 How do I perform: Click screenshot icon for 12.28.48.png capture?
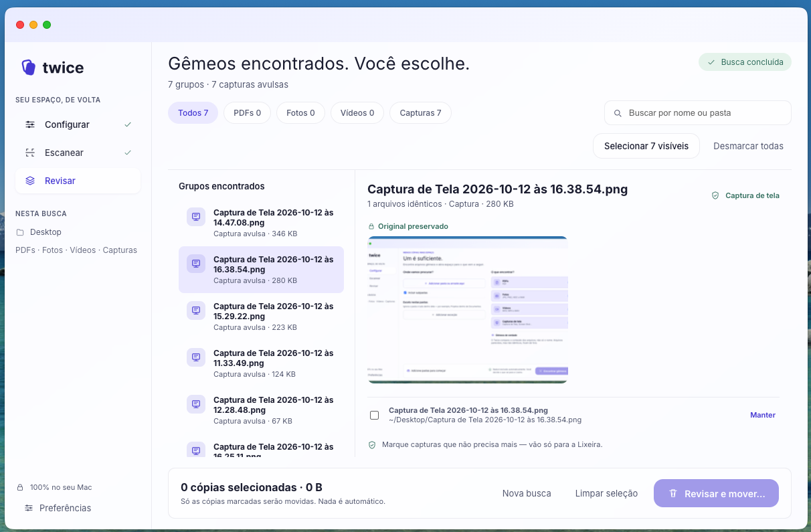196,404
